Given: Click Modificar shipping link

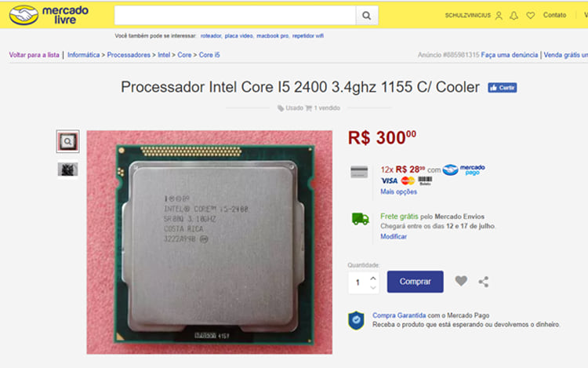Looking at the screenshot, I should (x=394, y=236).
